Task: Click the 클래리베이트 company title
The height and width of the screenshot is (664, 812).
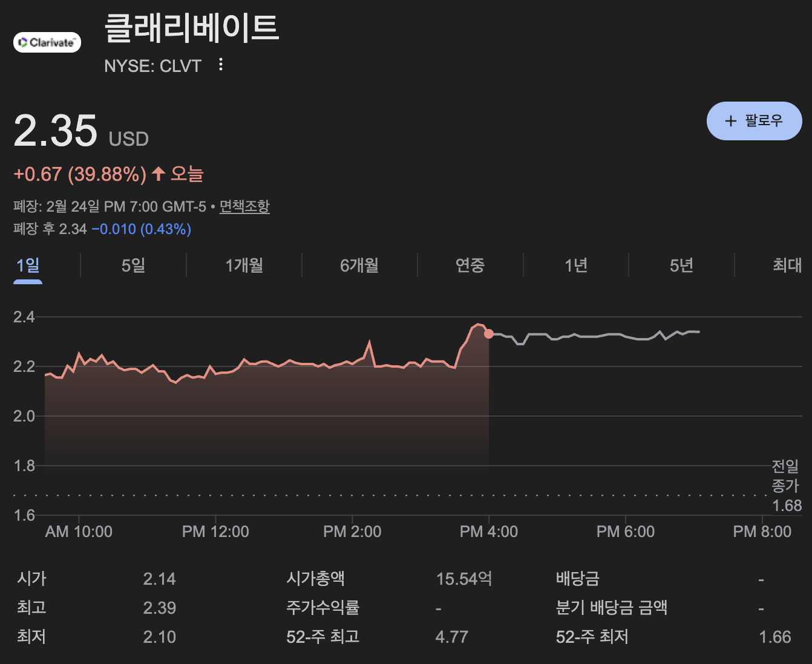Action: point(192,28)
